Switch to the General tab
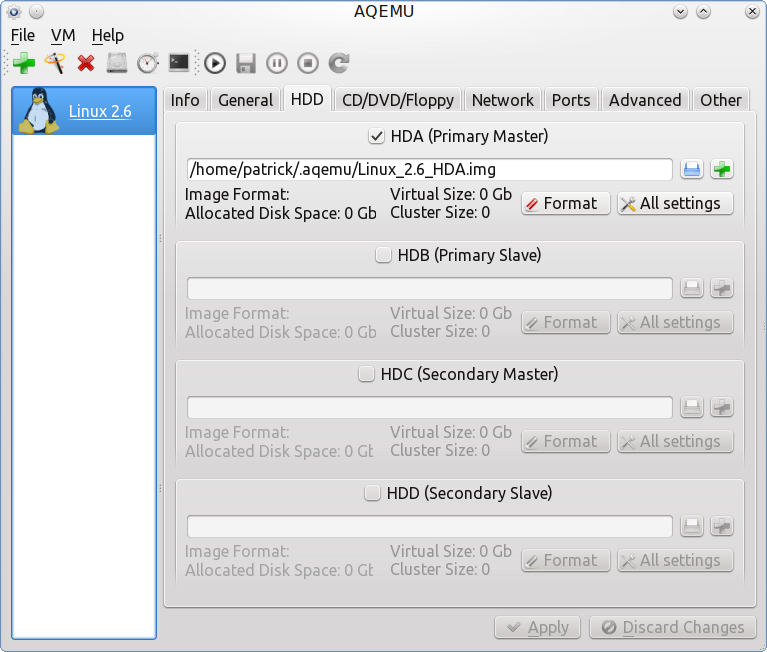 tap(245, 100)
